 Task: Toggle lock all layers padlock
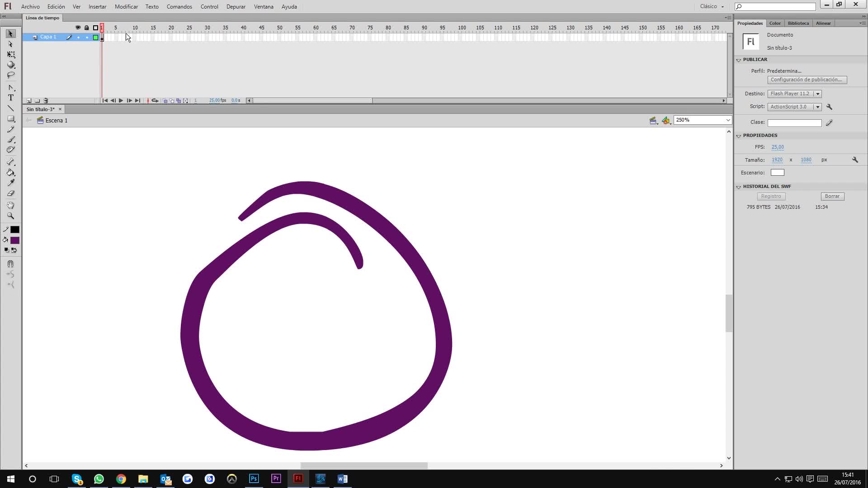click(87, 28)
